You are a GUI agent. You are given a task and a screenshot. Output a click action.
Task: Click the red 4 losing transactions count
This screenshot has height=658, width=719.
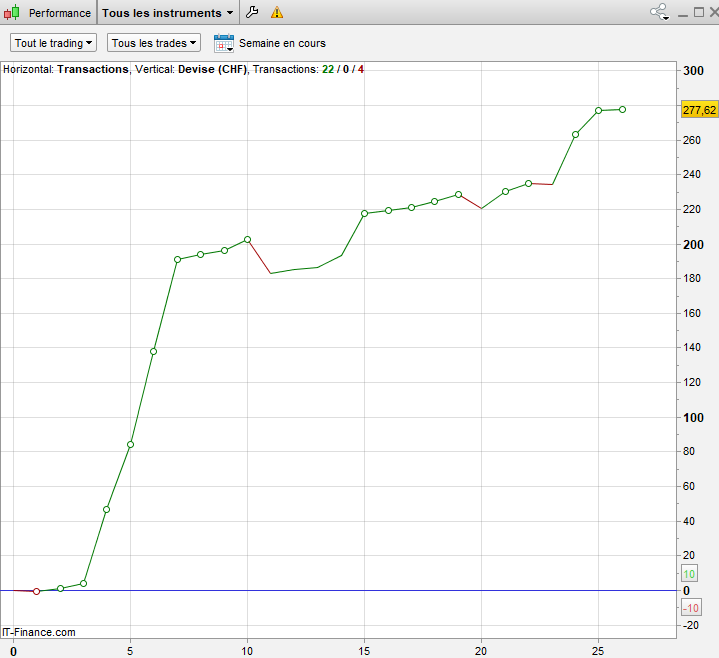tap(361, 69)
